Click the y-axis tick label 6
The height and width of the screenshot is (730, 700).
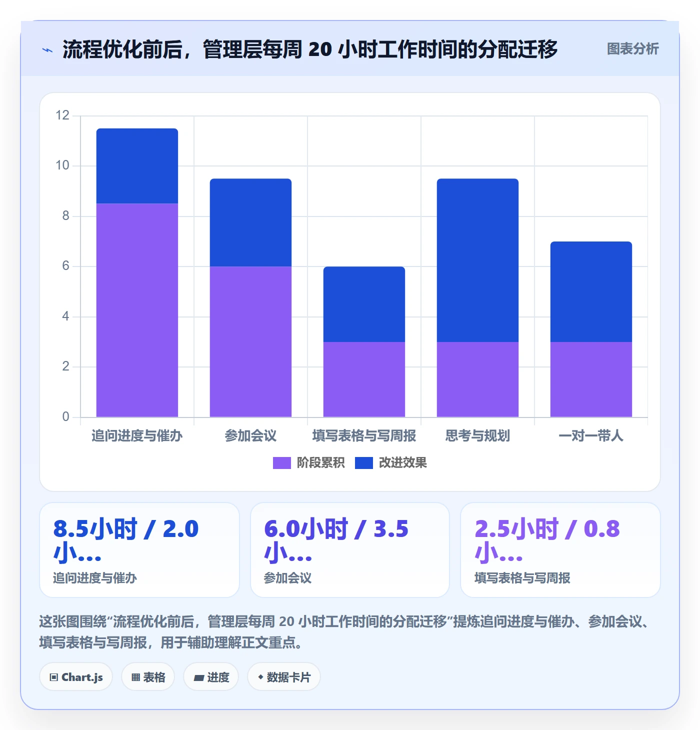tap(65, 266)
